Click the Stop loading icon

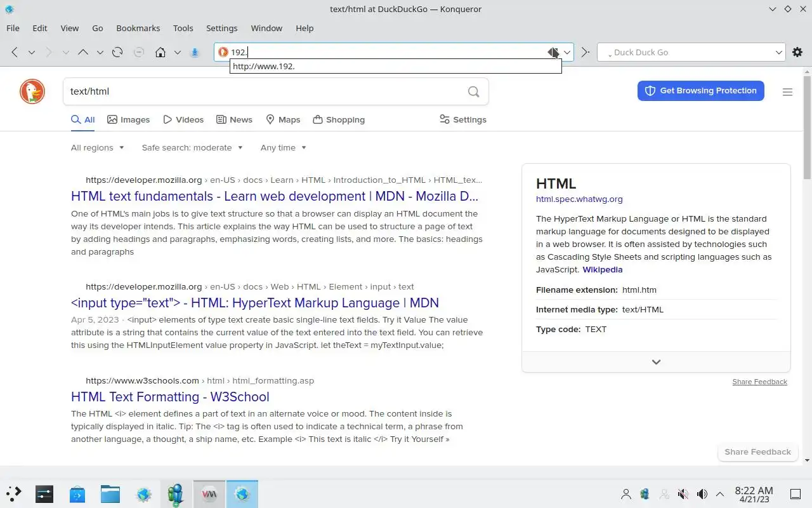(x=138, y=52)
